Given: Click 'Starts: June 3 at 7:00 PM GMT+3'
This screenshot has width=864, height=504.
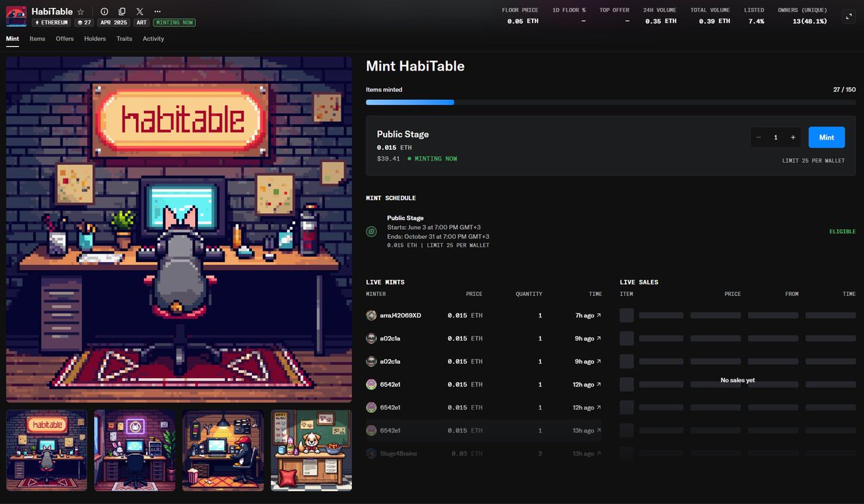Looking at the screenshot, I should 433,227.
